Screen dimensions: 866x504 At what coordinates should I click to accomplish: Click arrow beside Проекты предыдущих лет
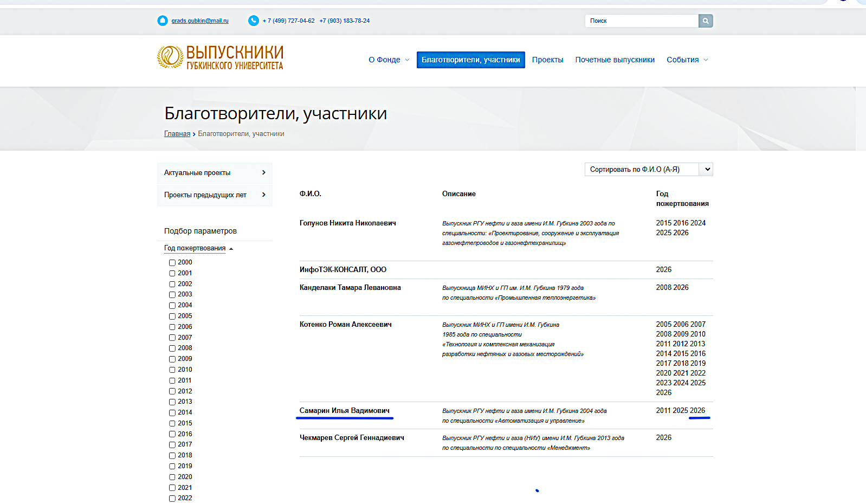click(x=264, y=195)
